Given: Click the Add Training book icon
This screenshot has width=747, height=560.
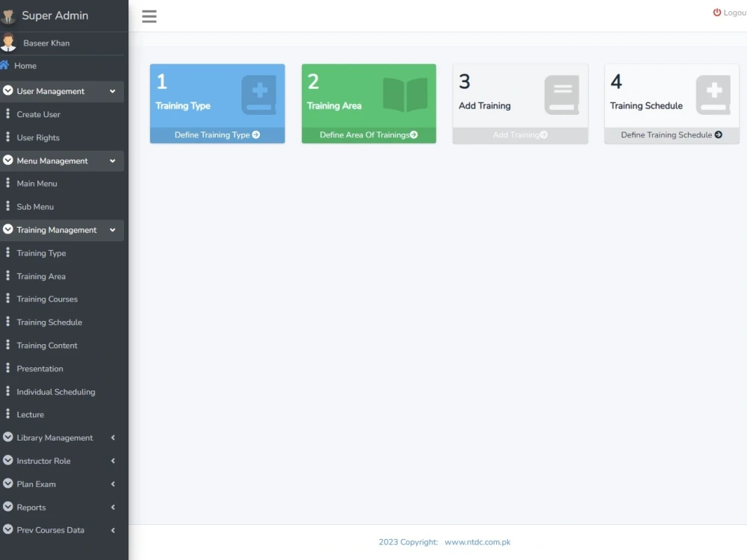Looking at the screenshot, I should [562, 95].
